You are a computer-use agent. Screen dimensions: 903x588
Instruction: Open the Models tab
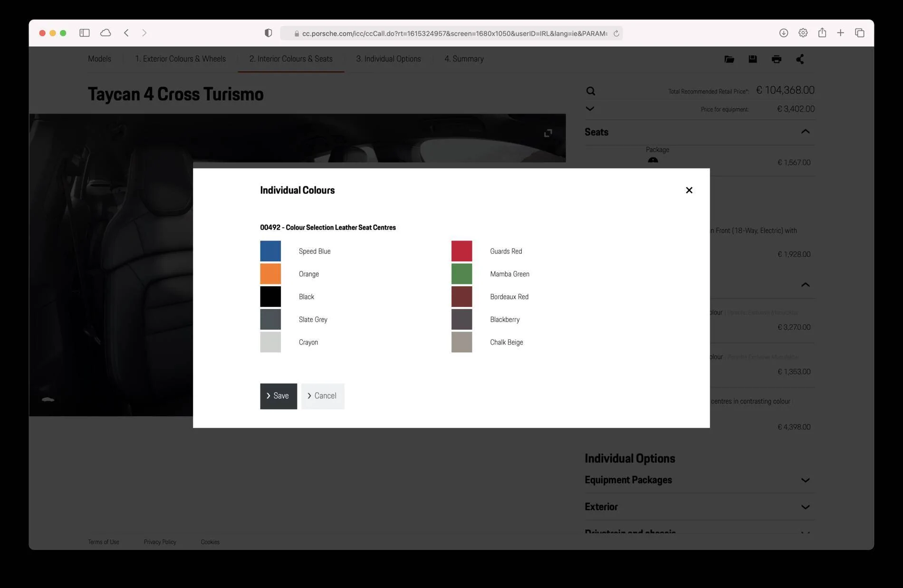[x=99, y=59]
